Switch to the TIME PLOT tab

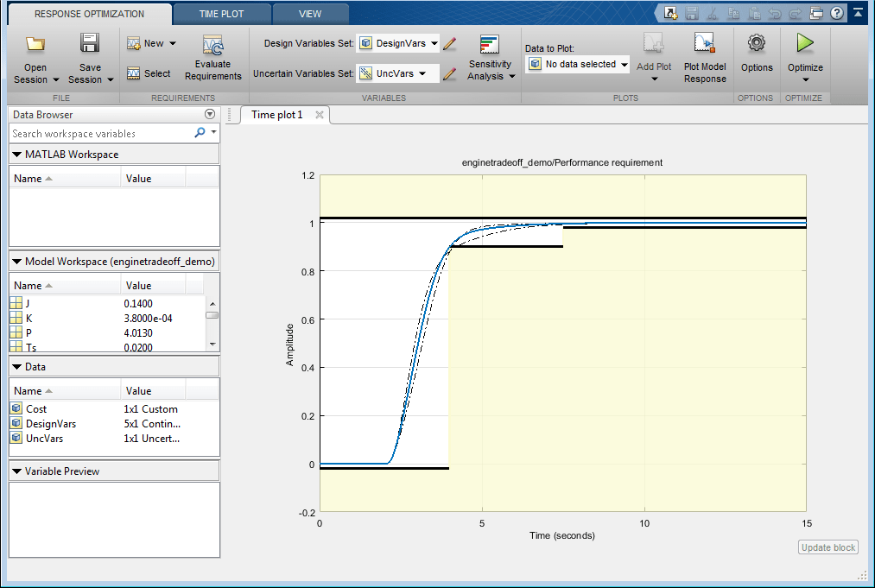click(x=221, y=14)
